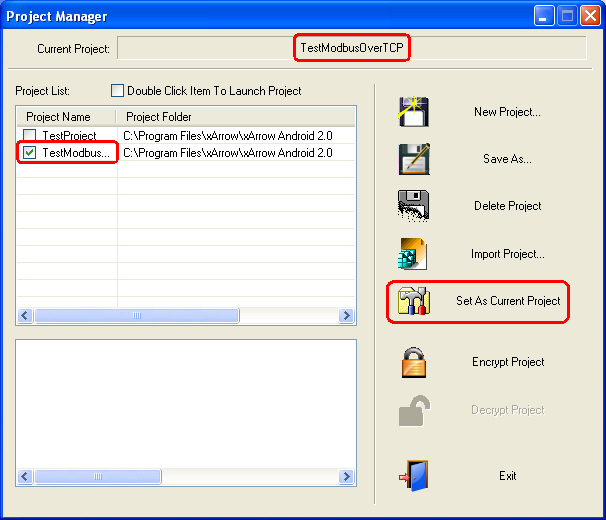Click the Delete Project dissolving disk icon
This screenshot has width=606, height=520.
[413, 206]
